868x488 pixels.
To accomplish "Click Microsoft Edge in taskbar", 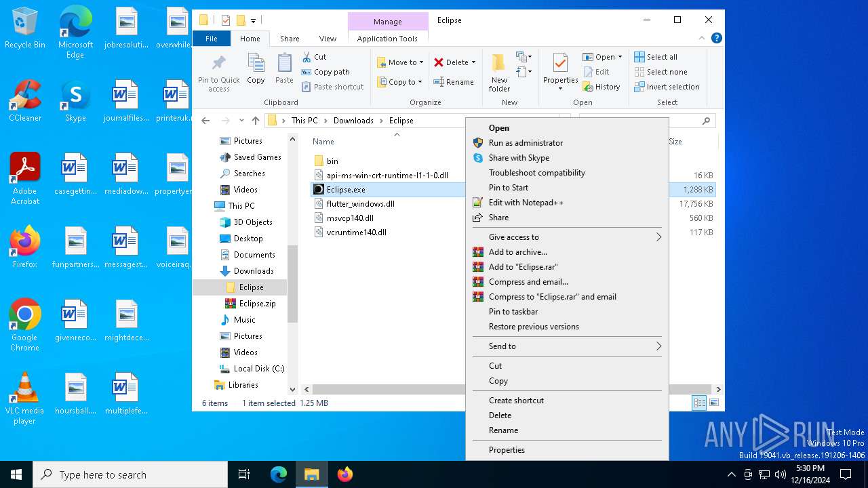I will click(x=279, y=474).
